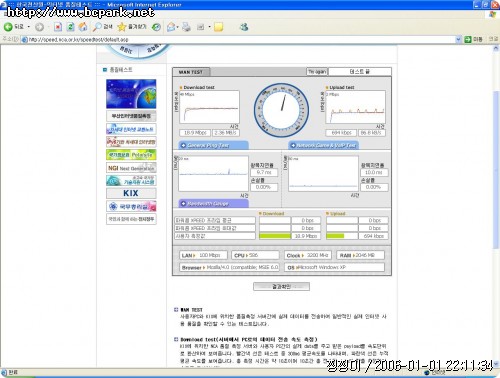Click the last text banner in the sidebar

131,219
